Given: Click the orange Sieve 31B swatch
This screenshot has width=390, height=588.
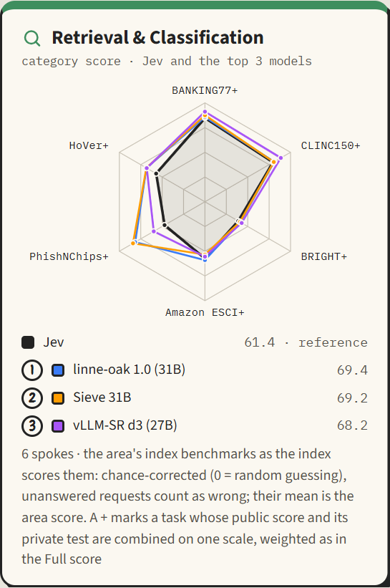Looking at the screenshot, I should (x=58, y=398).
